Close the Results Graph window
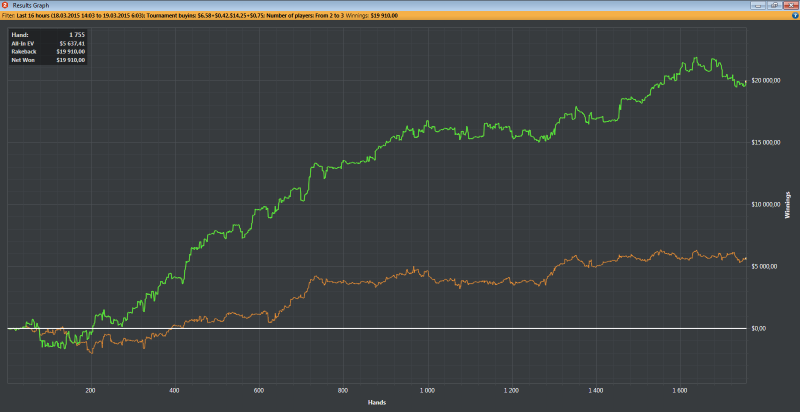 coord(790,5)
